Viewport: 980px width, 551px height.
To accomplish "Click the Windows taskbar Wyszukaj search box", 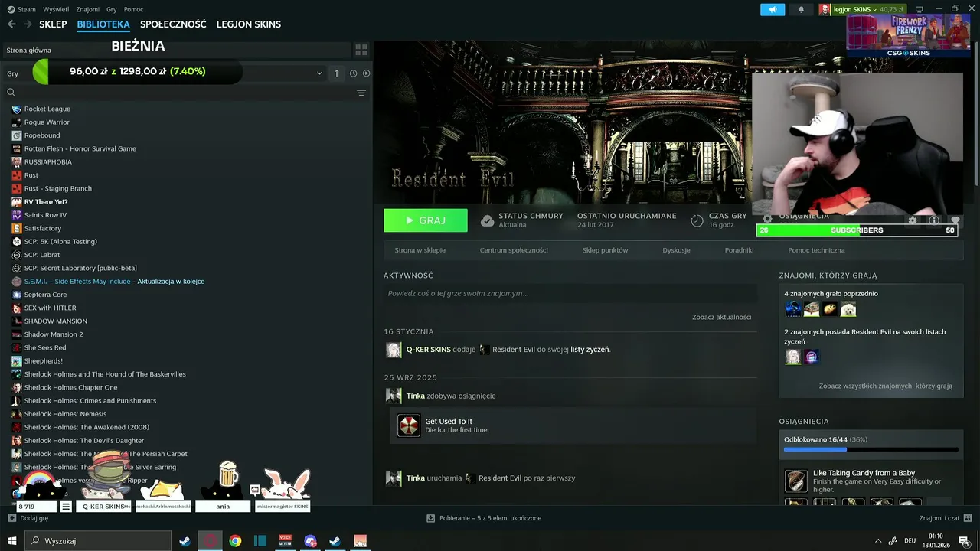I will tap(98, 541).
